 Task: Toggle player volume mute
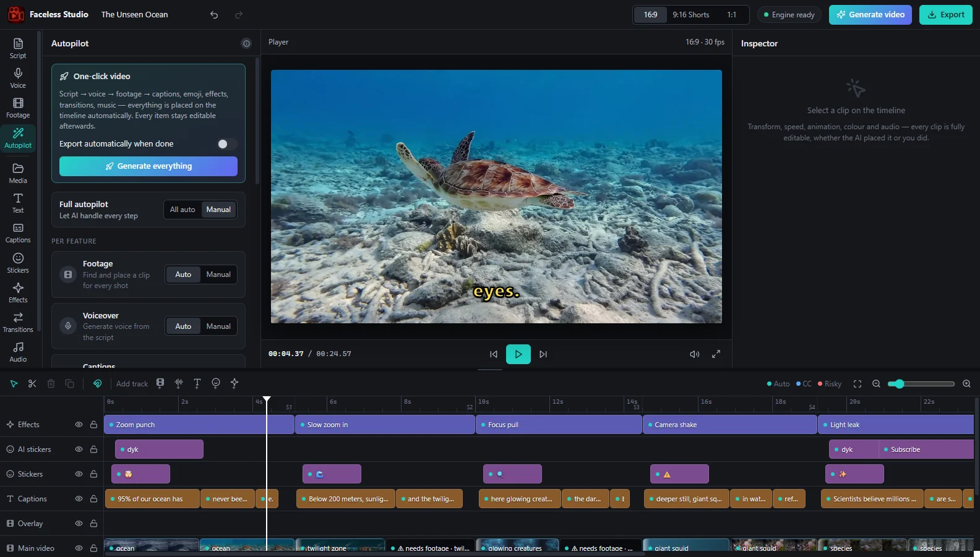pyautogui.click(x=695, y=354)
